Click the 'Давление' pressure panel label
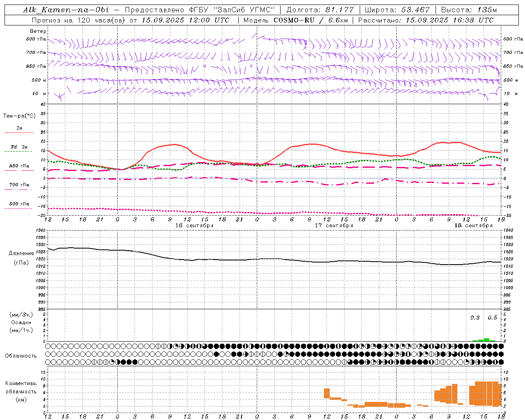Screen dimensions: 525x420 pyautogui.click(x=21, y=253)
